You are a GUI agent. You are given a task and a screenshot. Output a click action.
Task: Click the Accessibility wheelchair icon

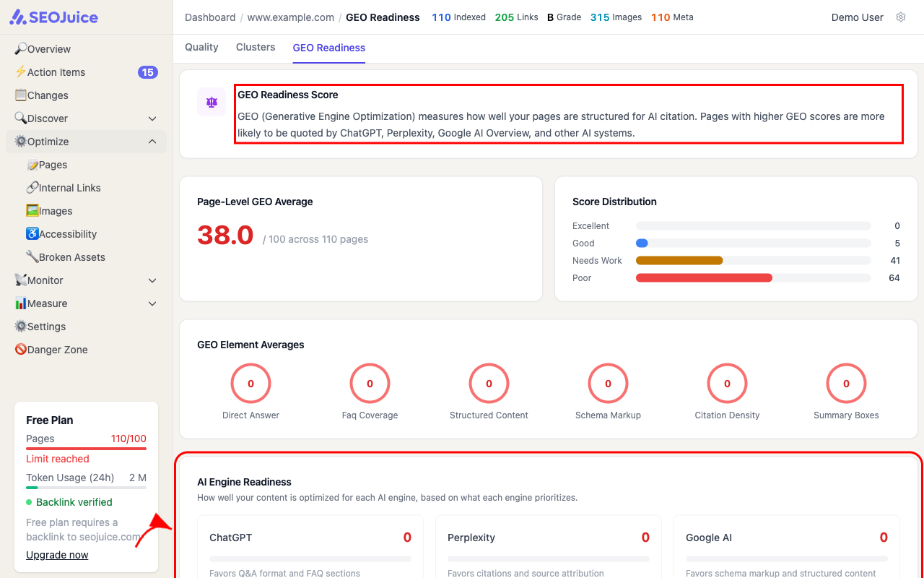[32, 234]
